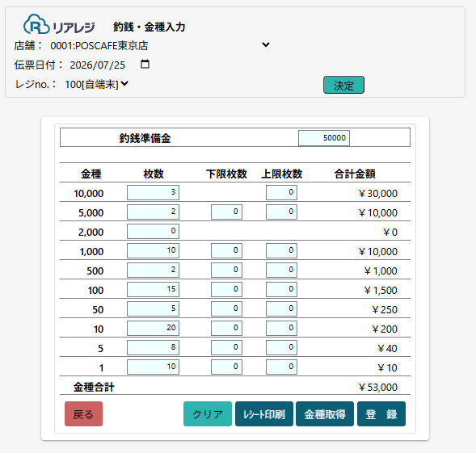Open the calendar picker icon for 伝票日付

click(145, 65)
